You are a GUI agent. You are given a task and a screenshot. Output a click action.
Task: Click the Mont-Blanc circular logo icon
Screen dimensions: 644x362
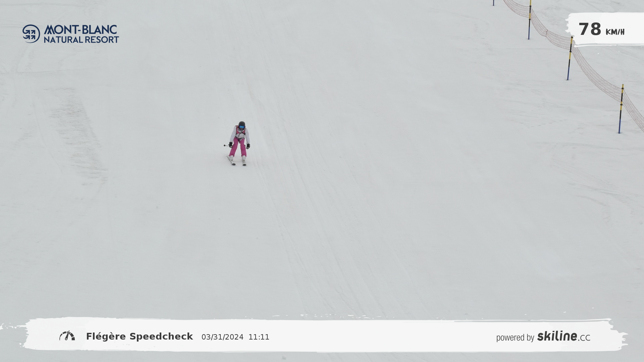[31, 34]
